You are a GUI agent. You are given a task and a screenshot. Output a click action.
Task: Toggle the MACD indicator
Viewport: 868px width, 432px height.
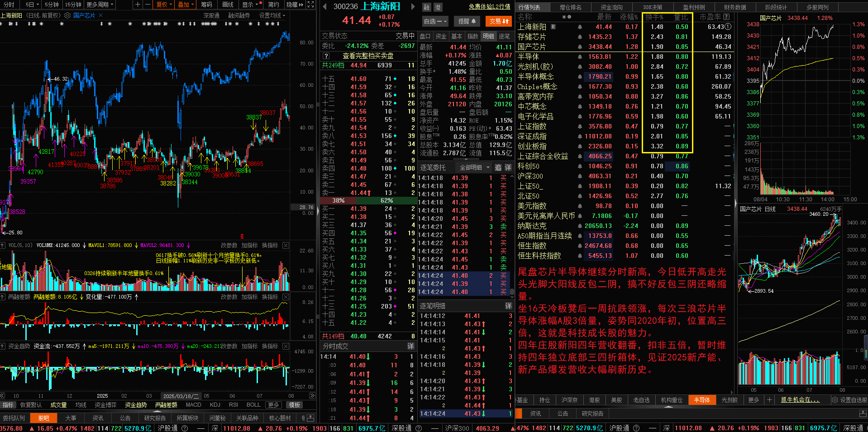click(193, 405)
